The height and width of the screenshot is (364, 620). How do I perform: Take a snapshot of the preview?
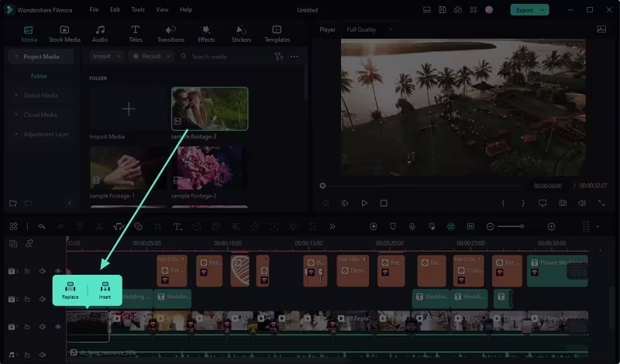click(x=563, y=203)
